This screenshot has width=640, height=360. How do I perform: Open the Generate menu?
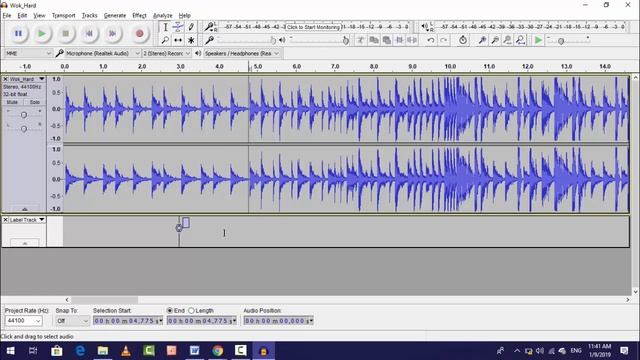click(x=115, y=16)
